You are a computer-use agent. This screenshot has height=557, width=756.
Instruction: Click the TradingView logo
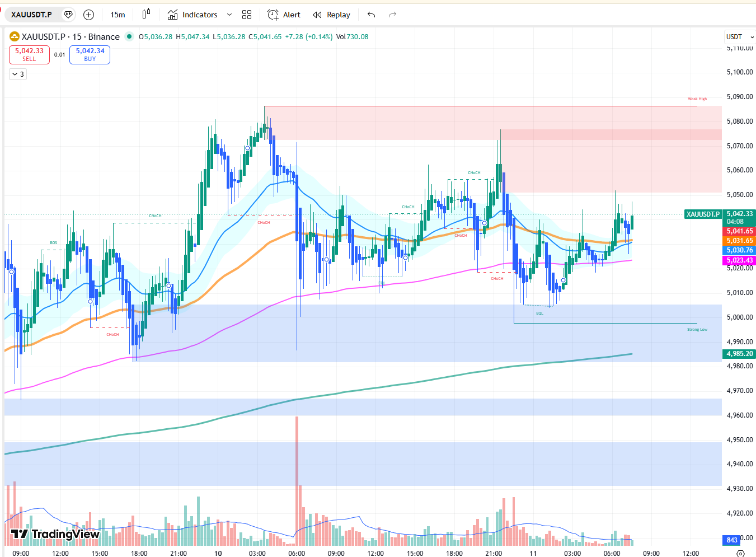(55, 534)
